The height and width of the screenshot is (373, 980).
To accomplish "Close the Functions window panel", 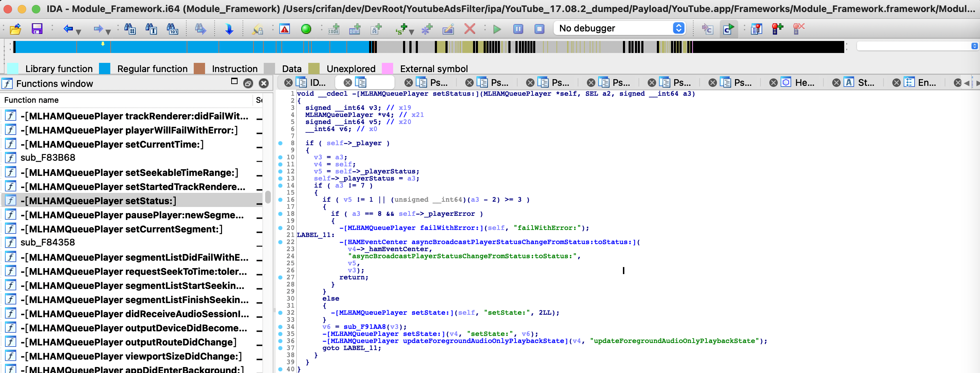I will point(264,83).
